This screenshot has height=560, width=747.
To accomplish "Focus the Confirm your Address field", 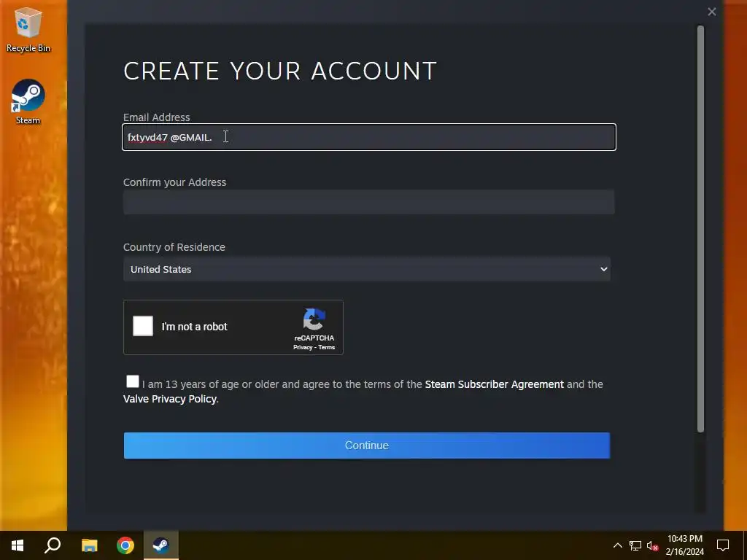I will coord(368,202).
